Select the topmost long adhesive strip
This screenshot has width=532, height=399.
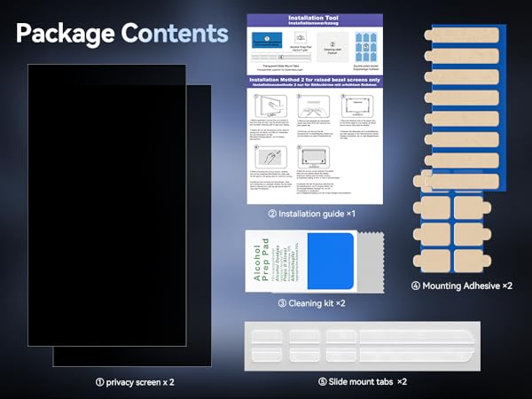click(x=462, y=35)
